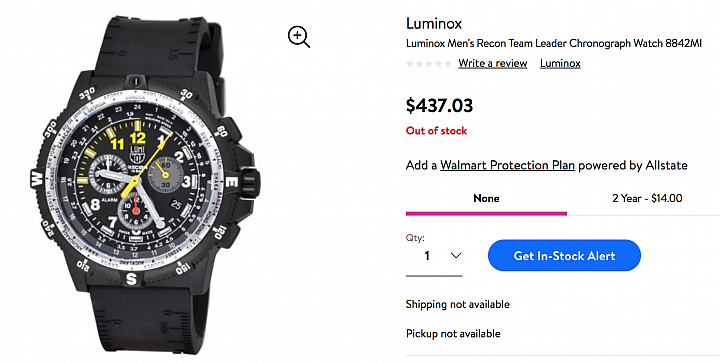
Task: Click the Shipping not available text
Action: click(458, 305)
